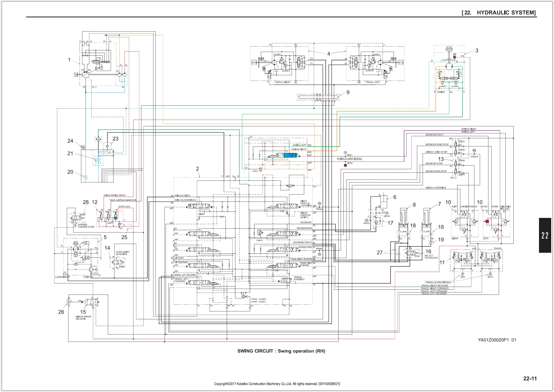554x392 pixels.
Task: Click the WINCH(HOIST) port label
Action: click(x=183, y=196)
